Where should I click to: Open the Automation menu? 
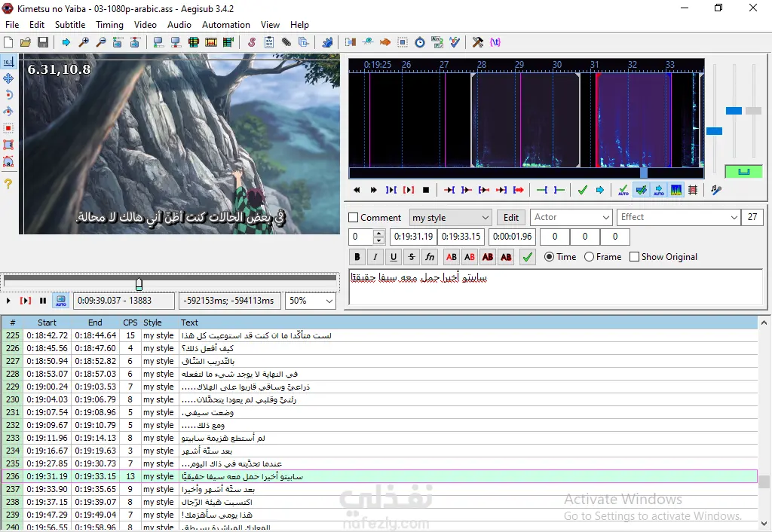tap(226, 25)
